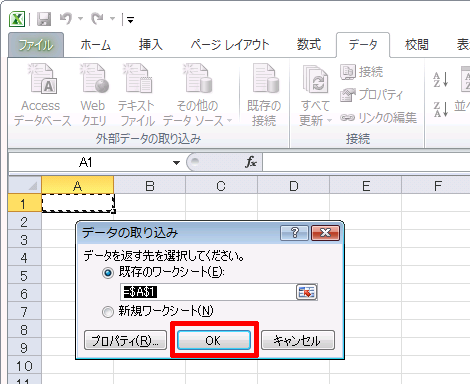Screen dimensions: 470x384
Task: Select column F header
Action: [x=437, y=185]
